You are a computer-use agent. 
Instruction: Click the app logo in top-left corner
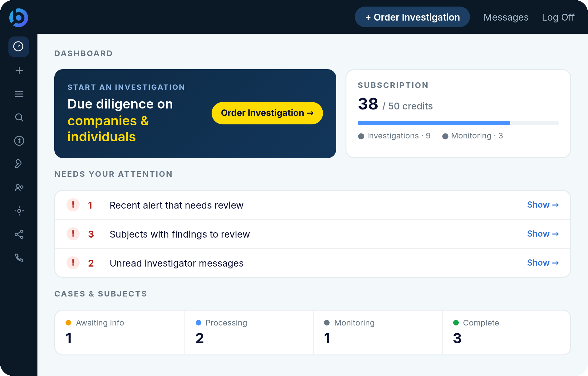19,18
